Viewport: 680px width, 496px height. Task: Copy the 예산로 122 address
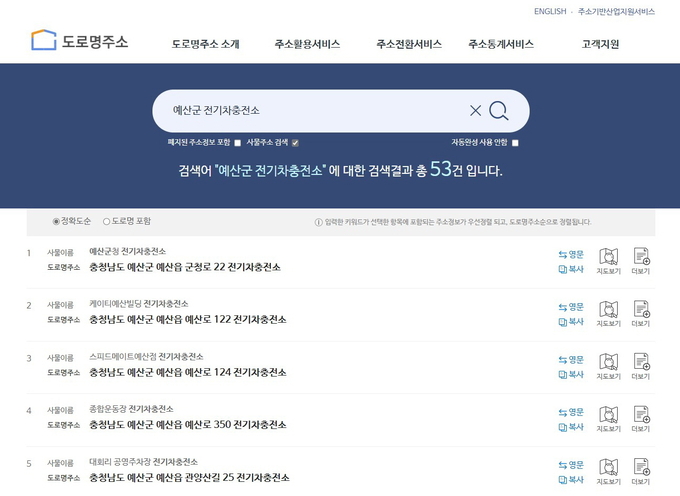[x=571, y=322]
